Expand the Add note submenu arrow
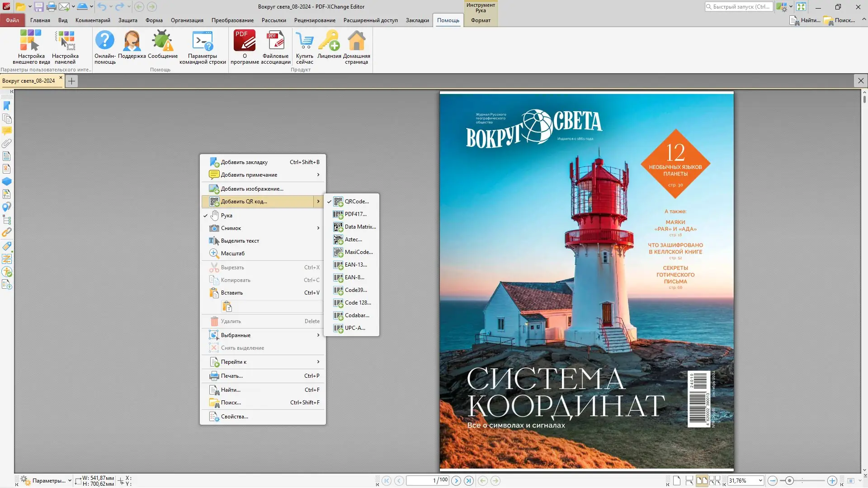The width and height of the screenshot is (868, 488). pyautogui.click(x=318, y=175)
